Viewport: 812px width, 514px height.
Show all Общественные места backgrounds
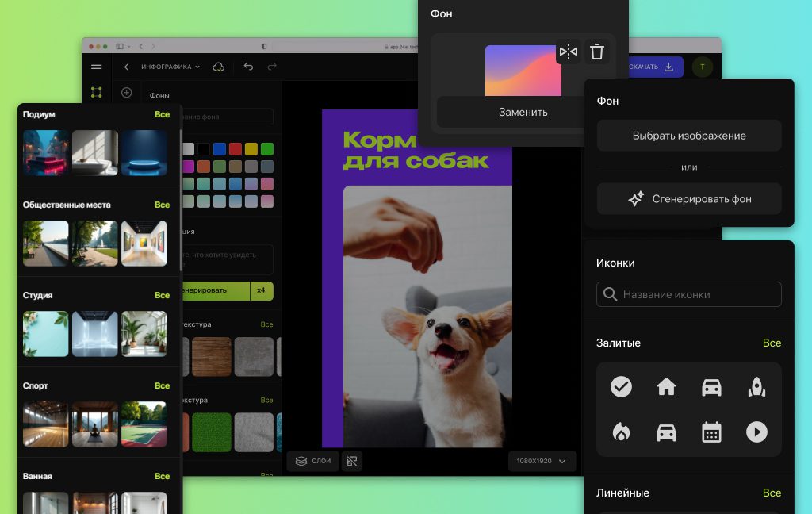162,205
